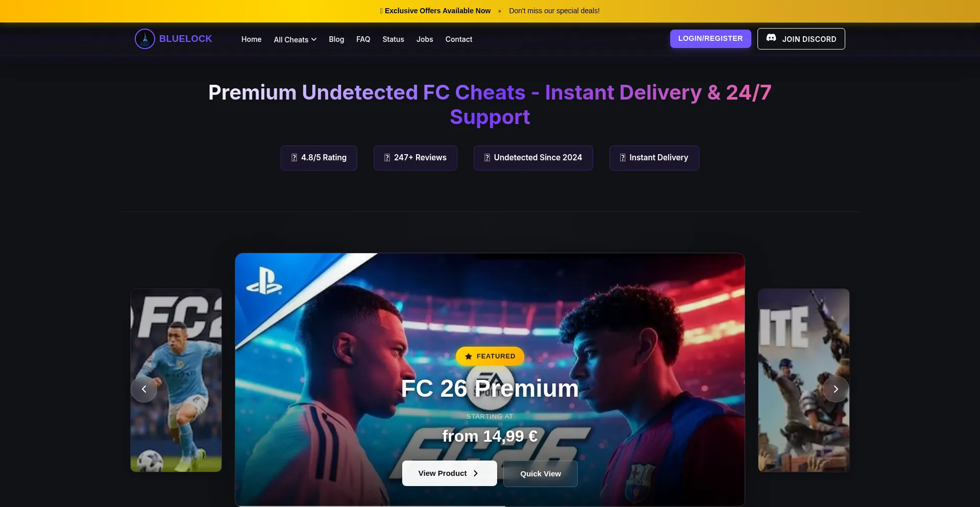
Task: Open Quick View for FC 26 Premium
Action: [541, 474]
